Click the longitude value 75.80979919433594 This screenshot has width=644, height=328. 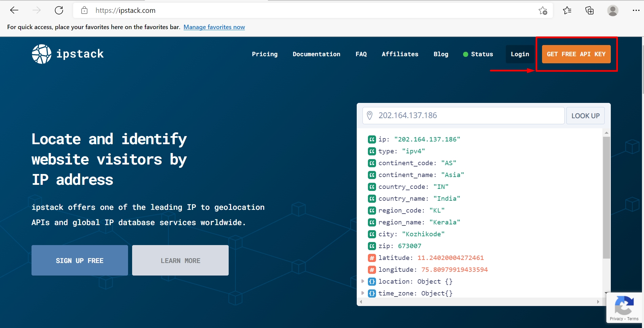point(455,270)
